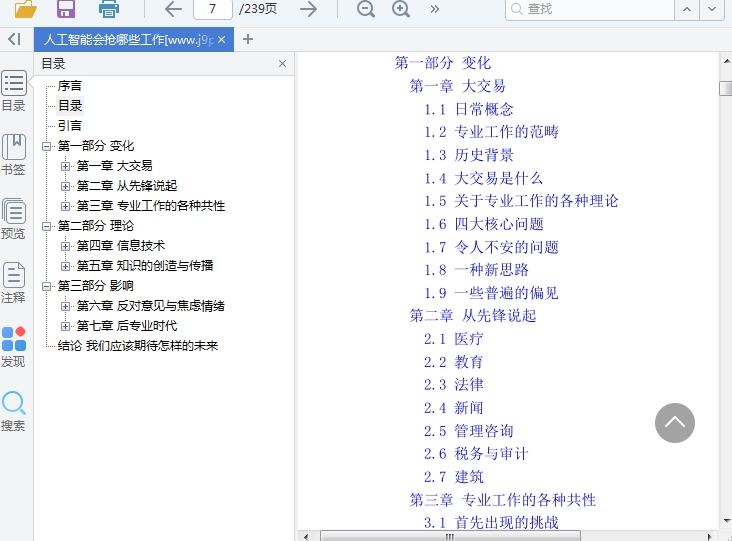Select 结论 我们应该期待怎样的未来 entry

click(x=138, y=346)
